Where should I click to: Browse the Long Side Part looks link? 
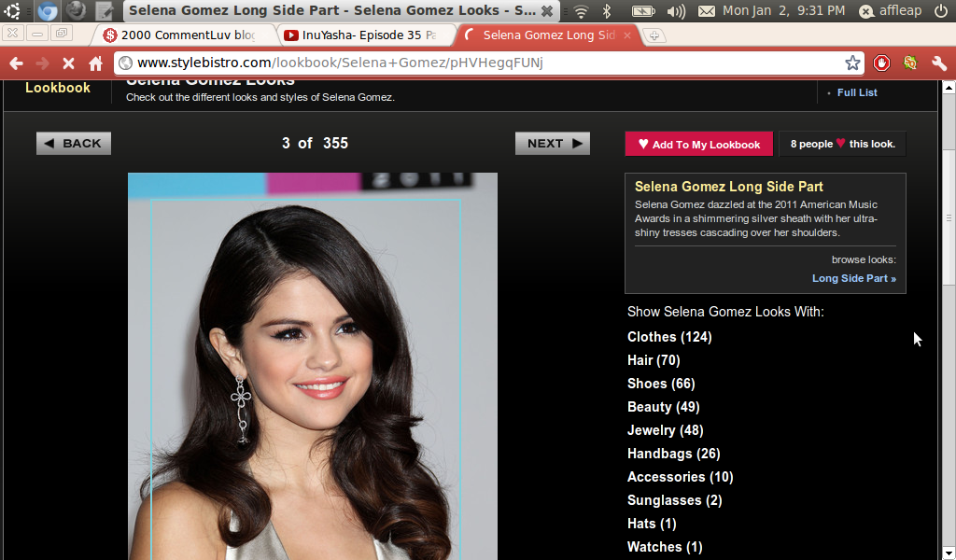tap(853, 278)
